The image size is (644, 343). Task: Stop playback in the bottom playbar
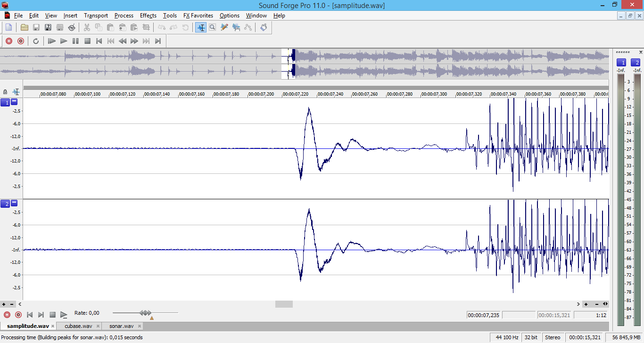pyautogui.click(x=52, y=315)
